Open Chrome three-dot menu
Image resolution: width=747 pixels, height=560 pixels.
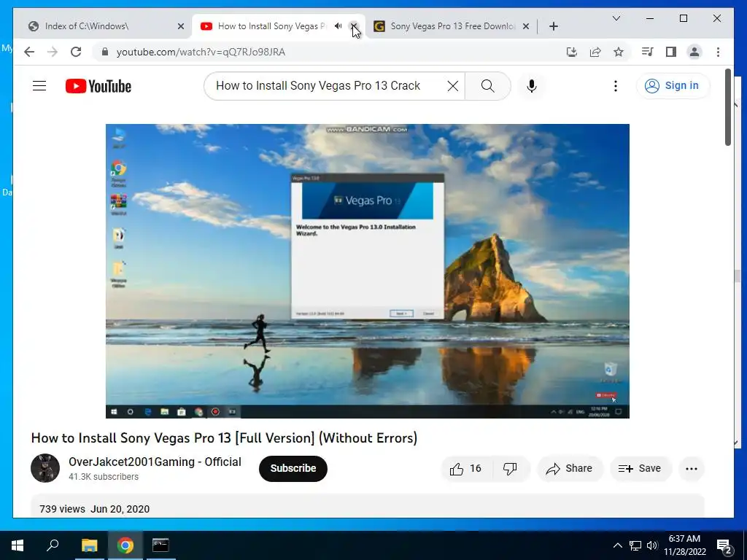(718, 52)
